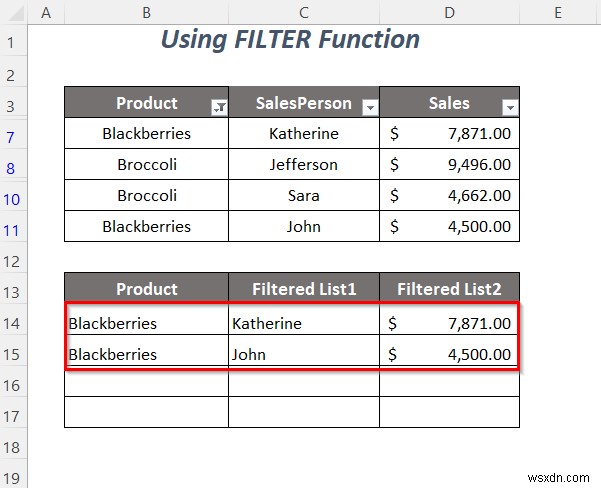
Task: Select row 14 header
Action: 12,323
